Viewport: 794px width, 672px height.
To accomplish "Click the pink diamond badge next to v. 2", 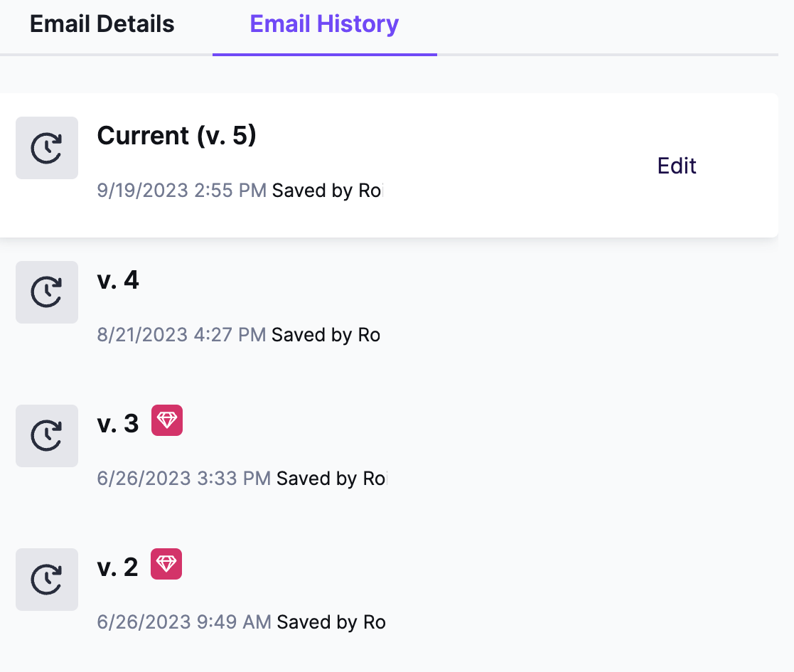I will tap(166, 564).
